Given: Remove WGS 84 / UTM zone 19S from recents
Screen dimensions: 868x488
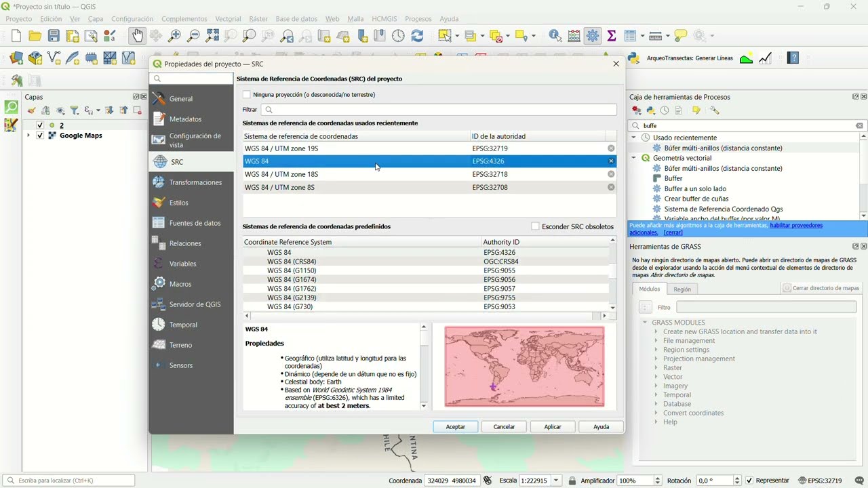Looking at the screenshot, I should coord(611,148).
